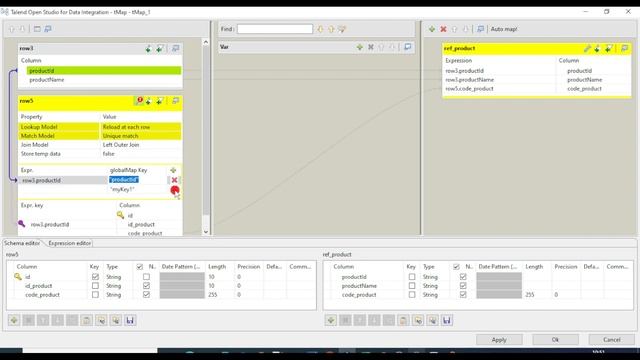Select row5.code_product expression in ref_product
The height and width of the screenshot is (360, 640).
click(x=469, y=89)
